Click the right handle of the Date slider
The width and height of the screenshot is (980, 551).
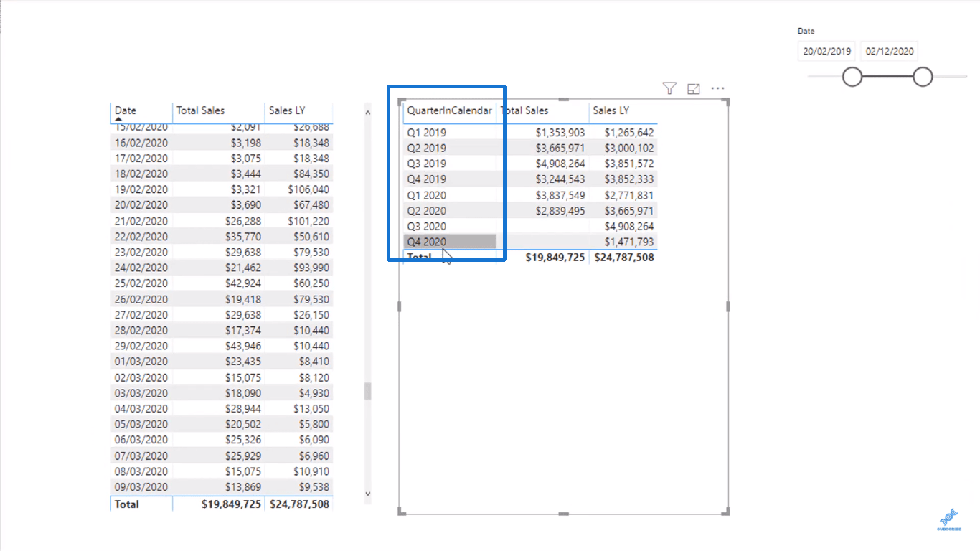923,76
